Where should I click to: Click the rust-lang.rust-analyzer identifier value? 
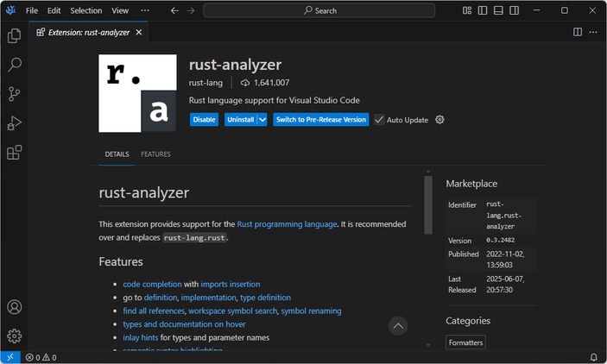point(504,215)
